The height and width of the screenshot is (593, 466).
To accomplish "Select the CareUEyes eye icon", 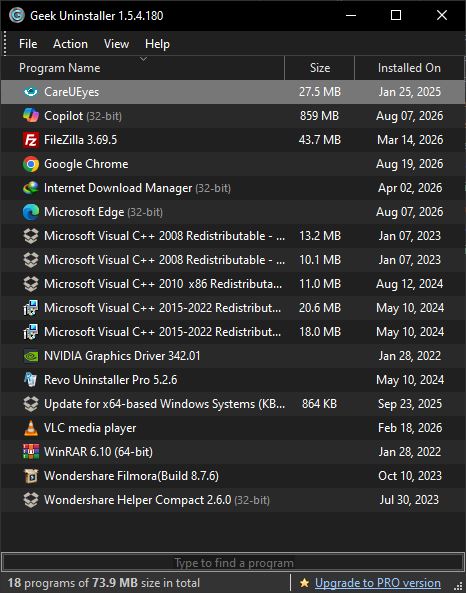I will pyautogui.click(x=31, y=92).
